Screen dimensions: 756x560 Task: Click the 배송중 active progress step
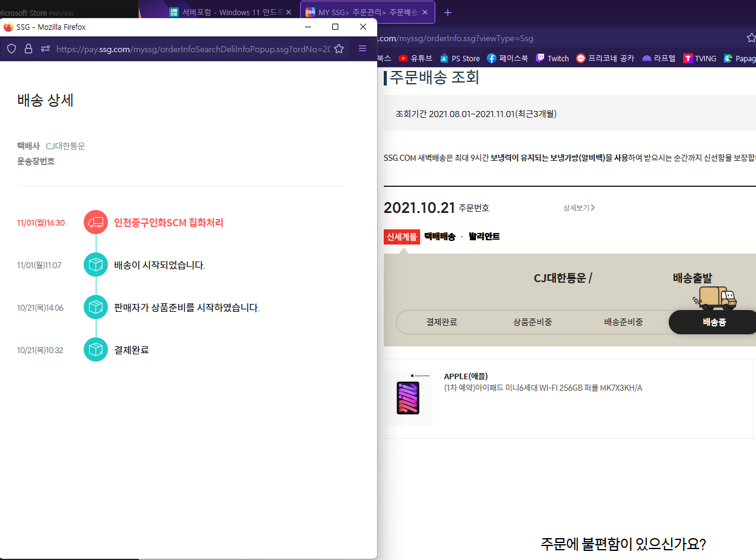(714, 322)
